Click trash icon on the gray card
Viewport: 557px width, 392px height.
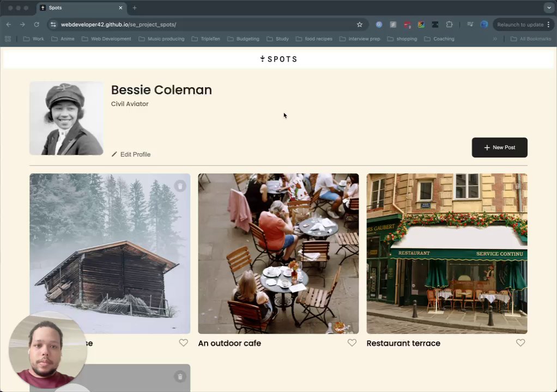(180, 377)
